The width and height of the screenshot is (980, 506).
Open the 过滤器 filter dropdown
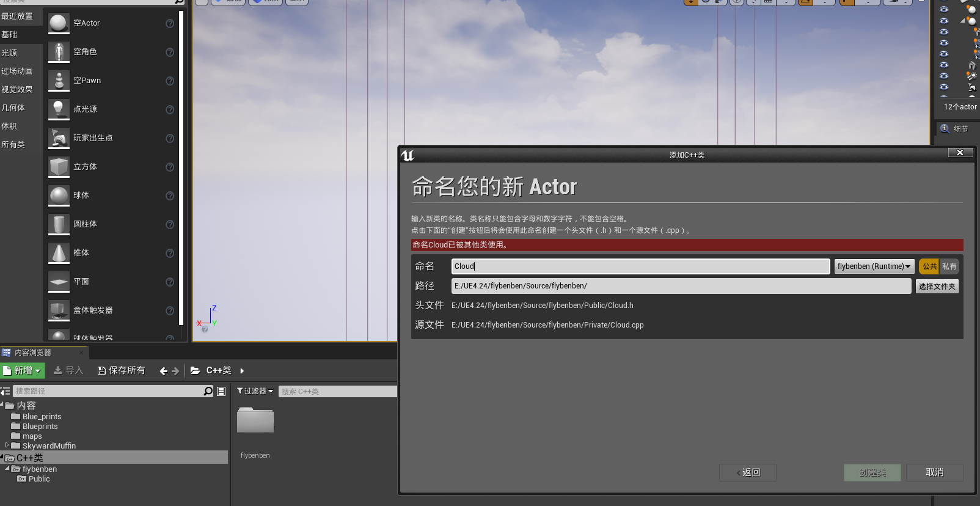(x=255, y=391)
